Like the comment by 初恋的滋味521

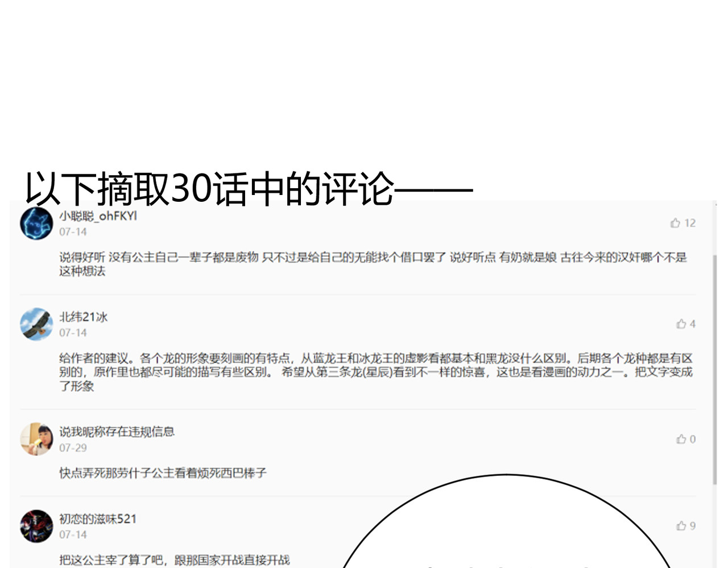[681, 526]
